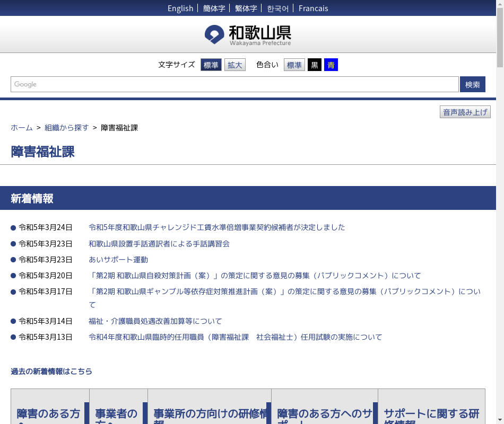
Task: Enlarge text with the 拡大 button
Action: [x=234, y=65]
